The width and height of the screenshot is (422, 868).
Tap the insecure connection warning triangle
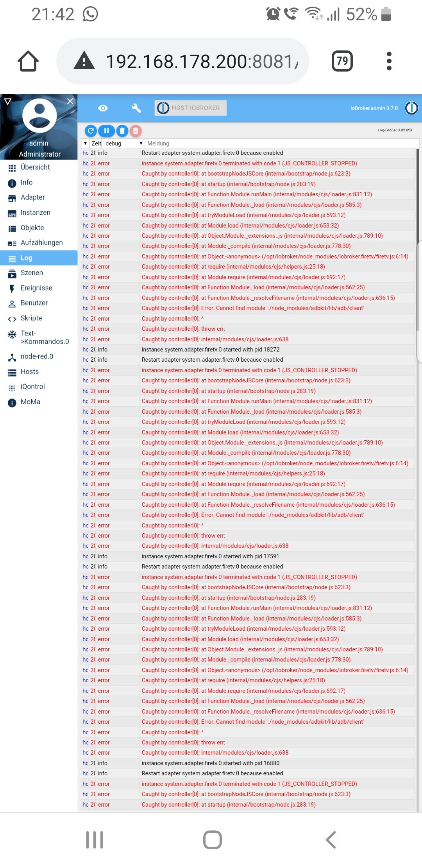coord(84,61)
